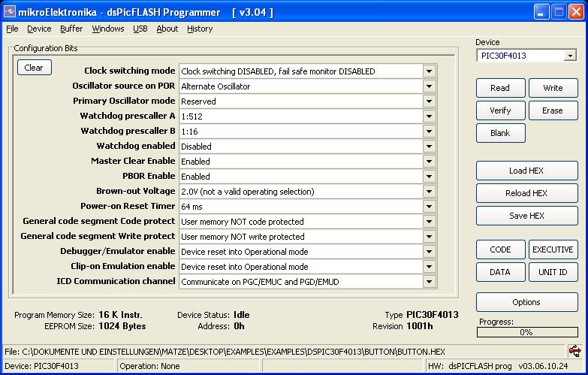Expand the Watchdog enabled dropdown

429,147
